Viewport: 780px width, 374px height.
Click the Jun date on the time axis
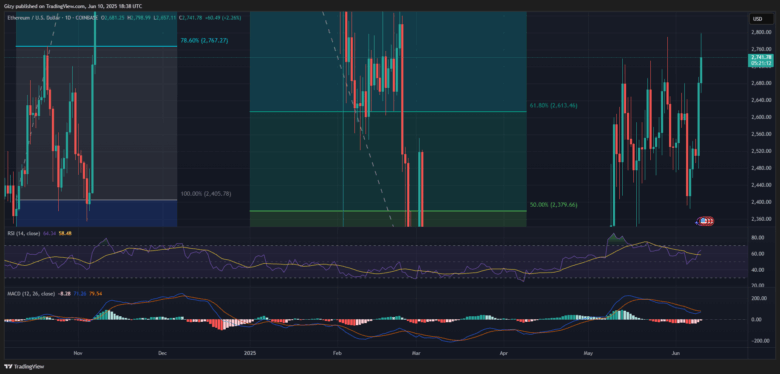pos(677,353)
